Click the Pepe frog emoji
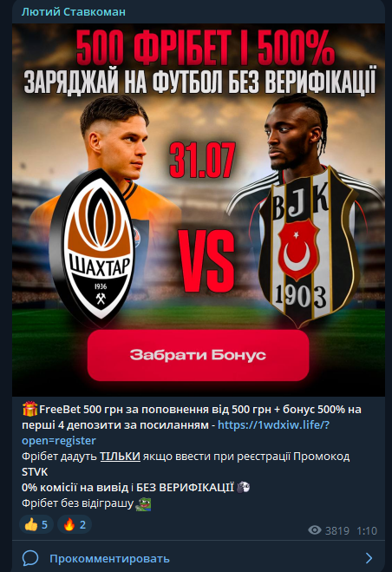Image resolution: width=392 pixels, height=572 pixels. click(x=143, y=504)
